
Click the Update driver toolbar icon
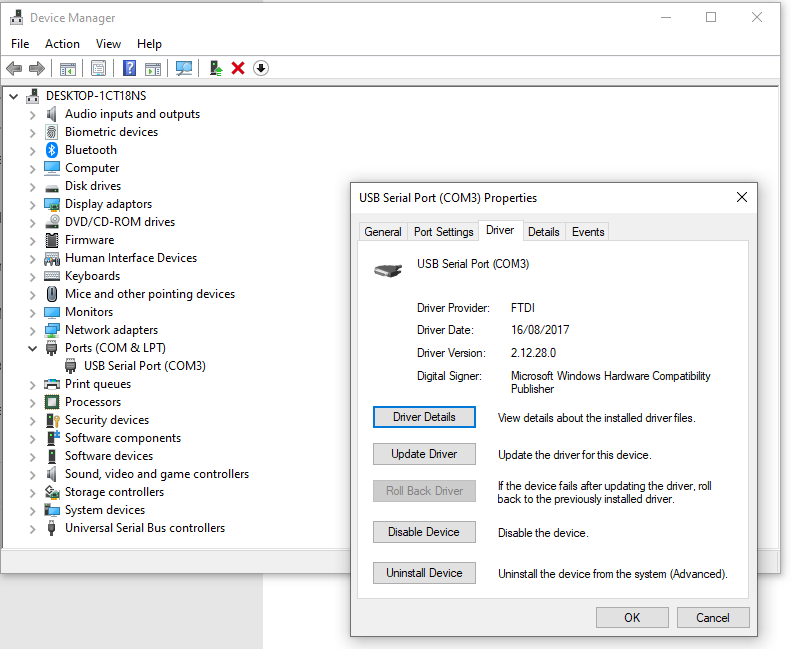point(215,68)
